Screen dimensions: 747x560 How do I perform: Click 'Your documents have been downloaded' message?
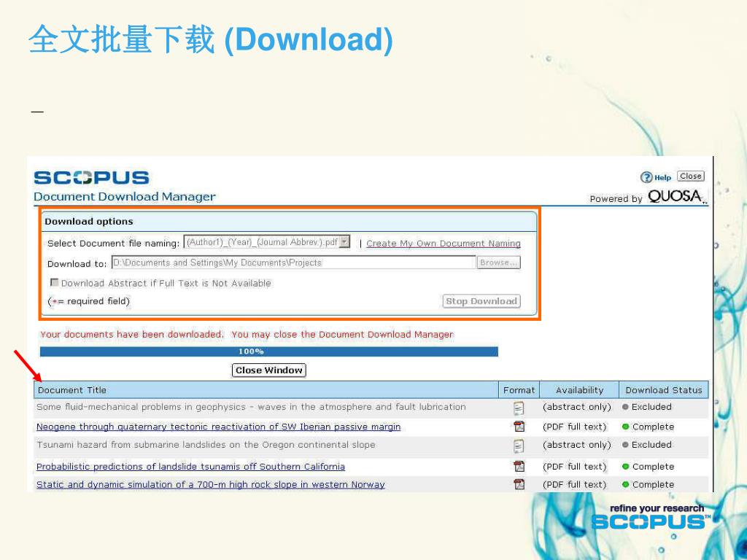coord(132,334)
